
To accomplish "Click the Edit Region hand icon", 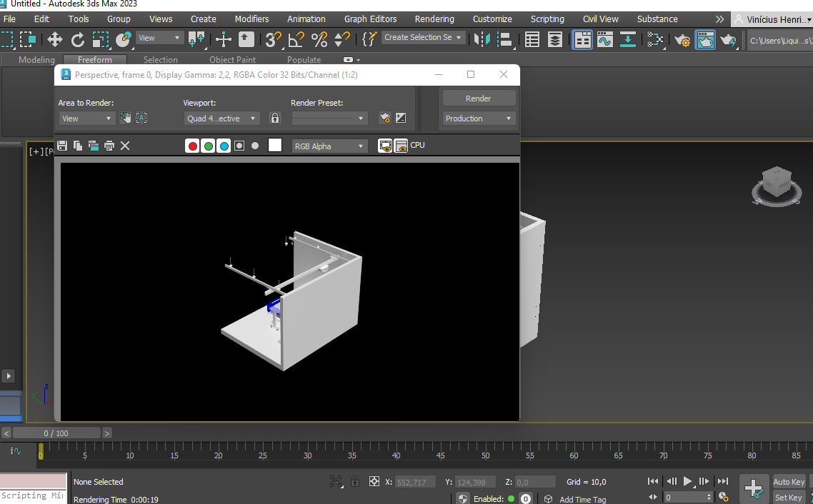I will (x=126, y=118).
